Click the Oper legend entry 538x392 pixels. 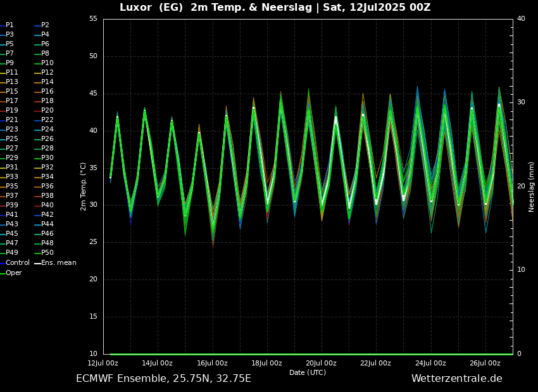click(13, 273)
